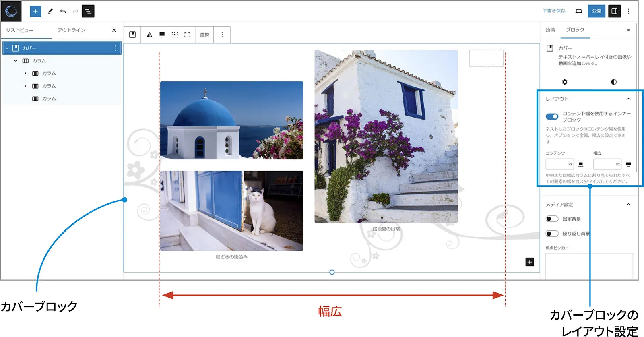Click the blue block inserter plus button
The image size is (644, 337).
click(x=35, y=11)
